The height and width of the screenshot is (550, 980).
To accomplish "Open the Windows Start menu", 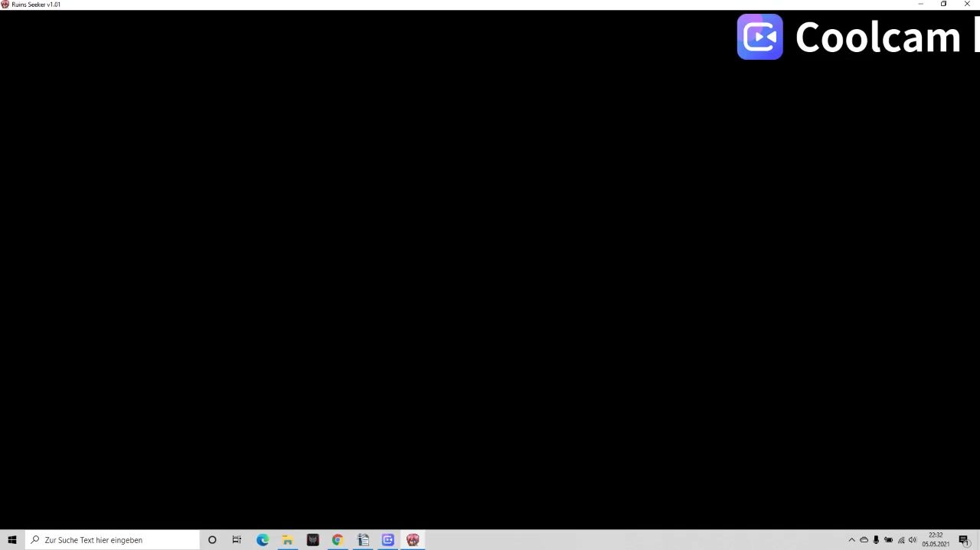I will 12,540.
